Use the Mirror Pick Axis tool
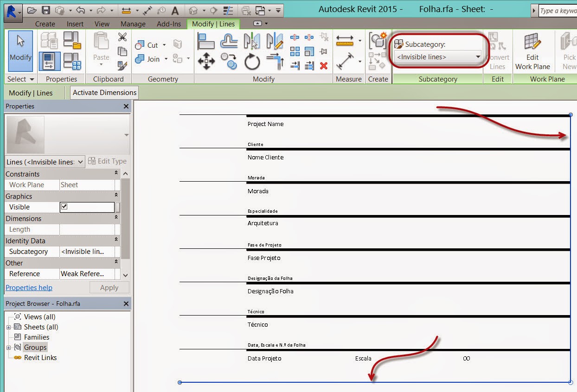The image size is (577, 392). [x=252, y=41]
